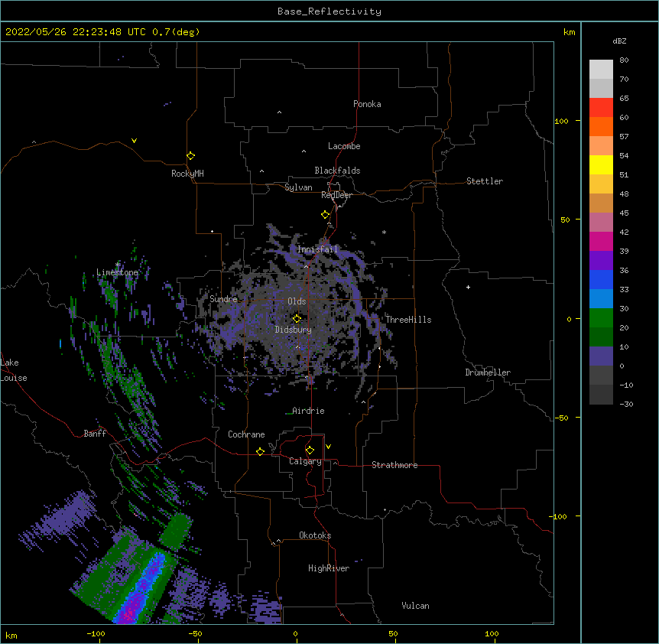Click the 50 tick on the right axis

coord(565,220)
